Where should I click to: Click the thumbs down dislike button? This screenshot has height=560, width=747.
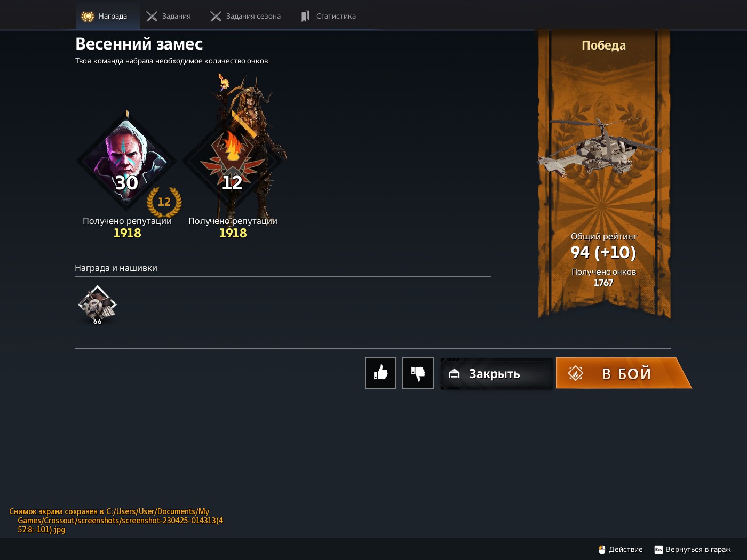pyautogui.click(x=418, y=373)
